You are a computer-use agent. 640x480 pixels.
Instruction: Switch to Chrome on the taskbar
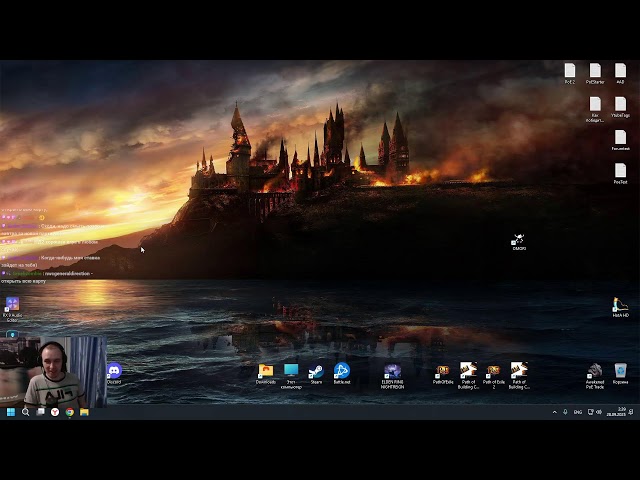(70, 412)
